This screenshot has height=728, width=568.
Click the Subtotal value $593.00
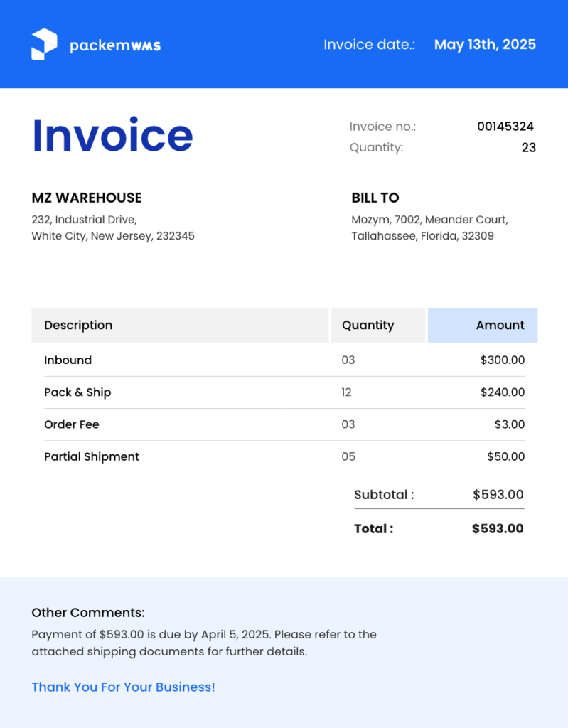(498, 495)
